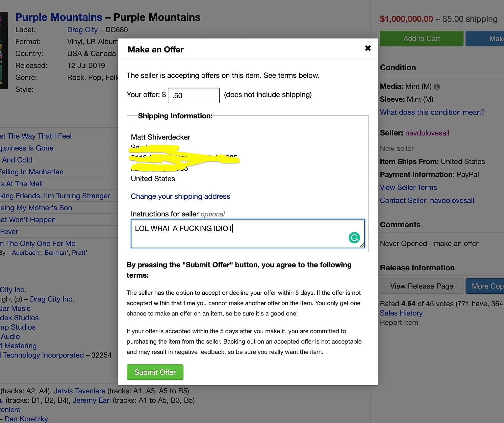Open the Auerbach writer credit link
The height and width of the screenshot is (423, 504).
(25, 253)
